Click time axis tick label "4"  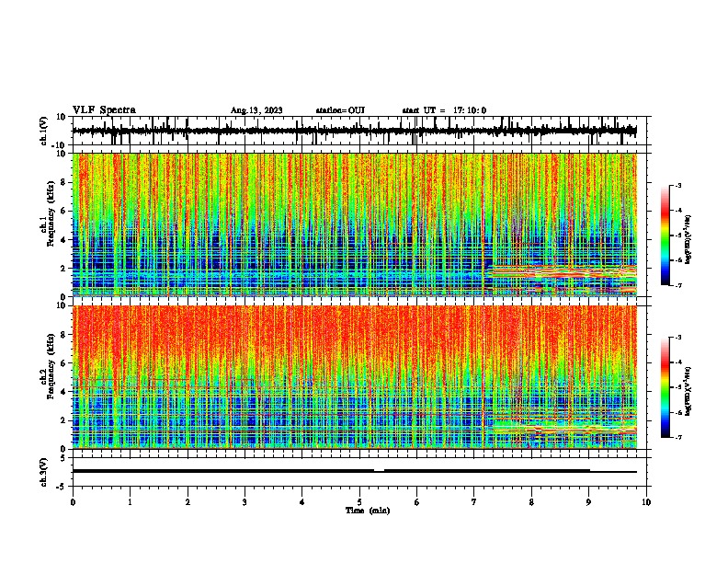tap(302, 502)
